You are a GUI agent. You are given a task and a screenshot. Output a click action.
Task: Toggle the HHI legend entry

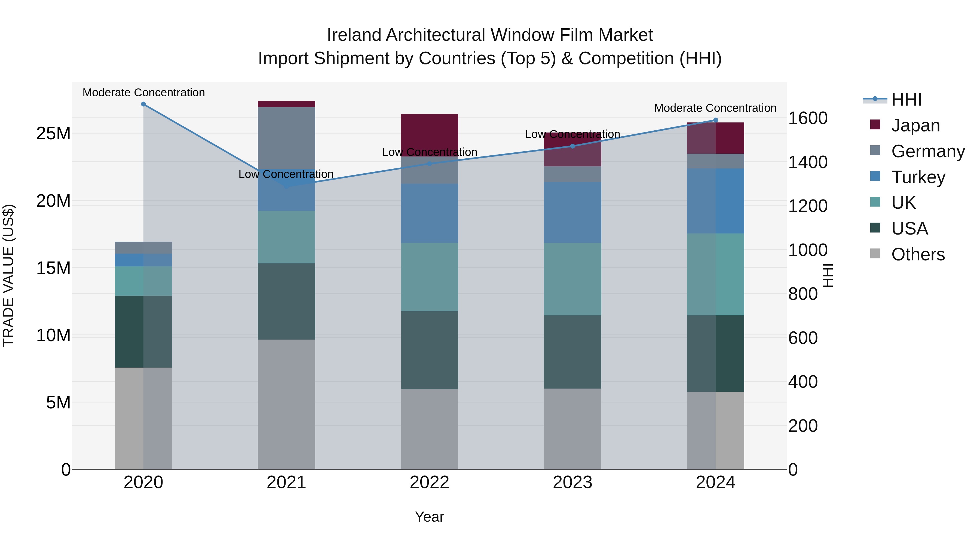893,100
